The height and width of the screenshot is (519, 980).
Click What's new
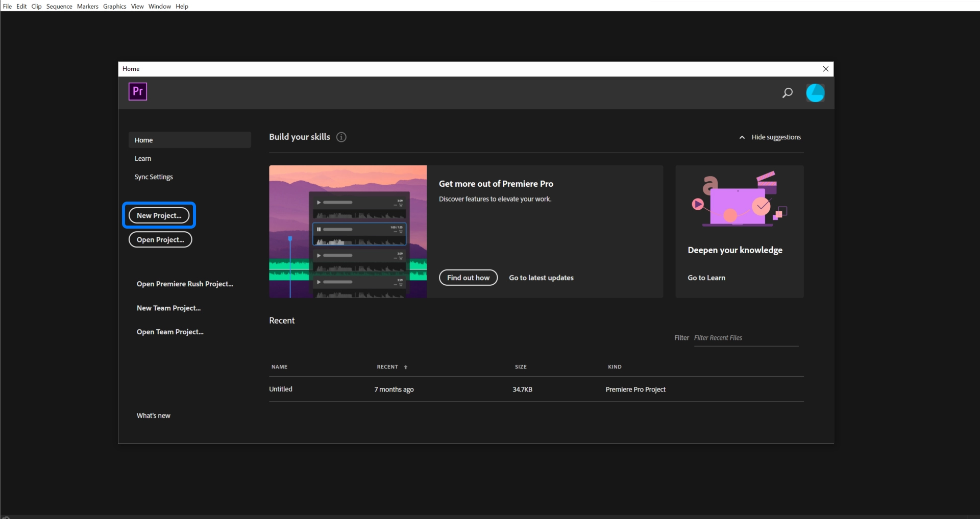click(x=153, y=415)
